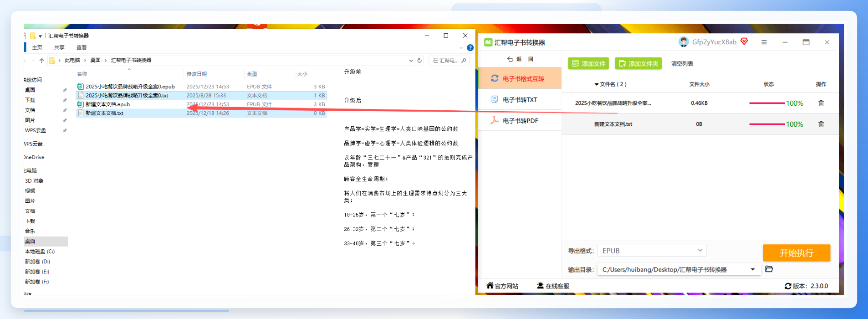Sort files by 类型 column
868x319 pixels.
tap(252, 74)
